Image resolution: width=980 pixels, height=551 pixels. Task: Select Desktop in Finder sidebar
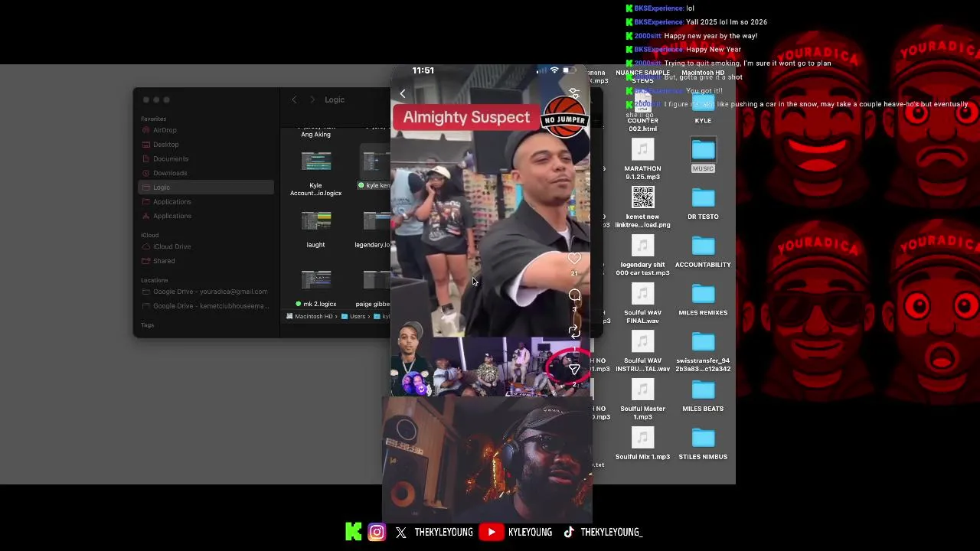click(166, 145)
